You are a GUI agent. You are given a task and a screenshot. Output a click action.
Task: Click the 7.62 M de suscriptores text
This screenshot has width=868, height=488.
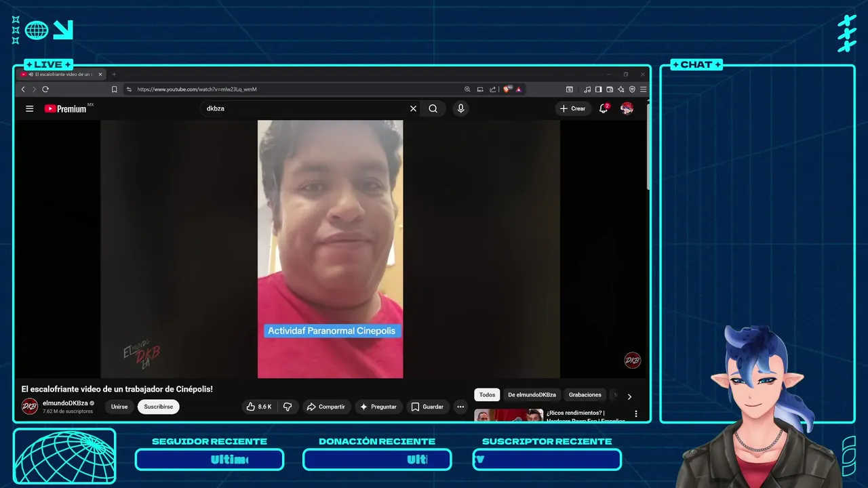[x=68, y=411]
